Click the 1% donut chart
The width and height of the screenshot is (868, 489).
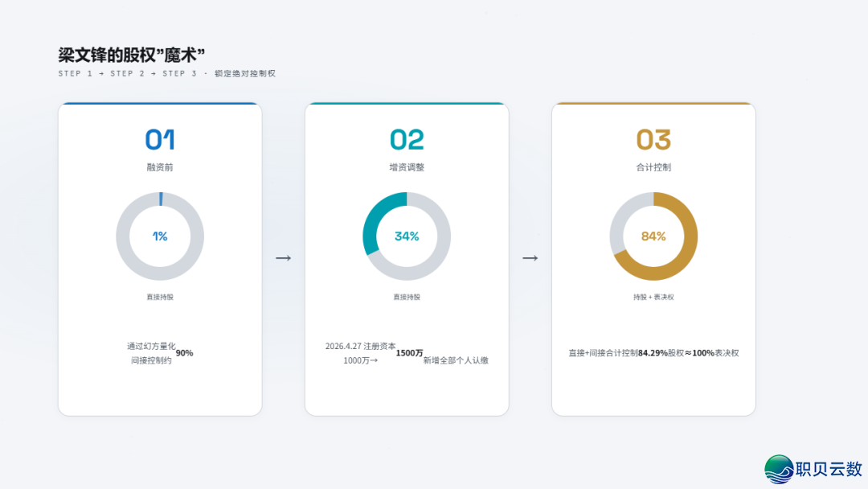click(x=160, y=236)
